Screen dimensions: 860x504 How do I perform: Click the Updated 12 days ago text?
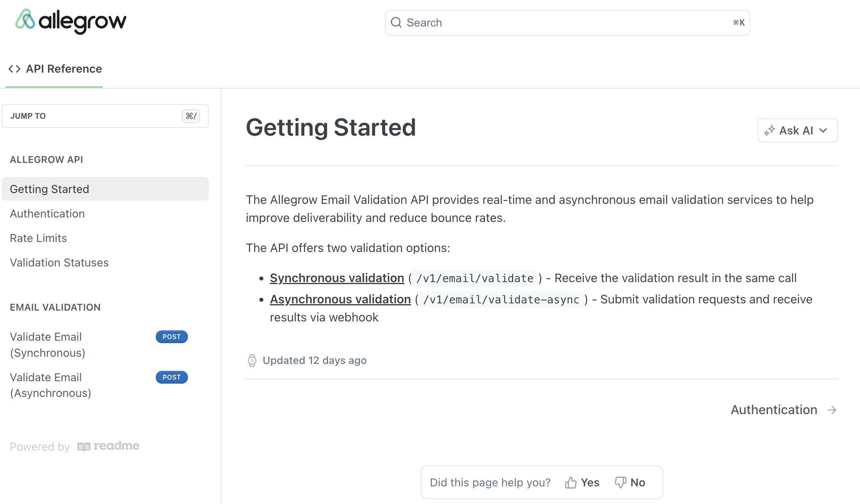[314, 360]
